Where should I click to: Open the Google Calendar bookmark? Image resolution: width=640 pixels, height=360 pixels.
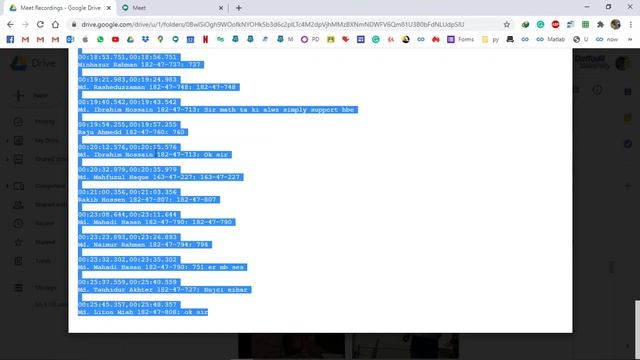[x=190, y=39]
